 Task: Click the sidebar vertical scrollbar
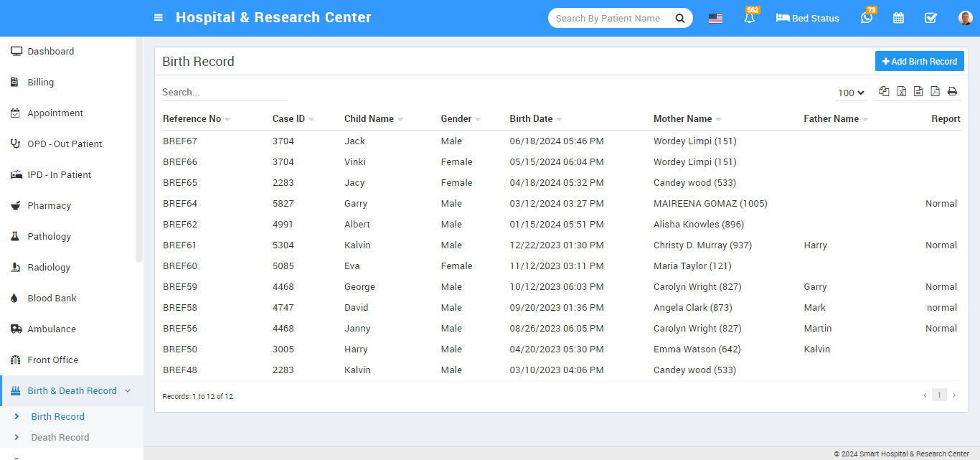tap(139, 151)
